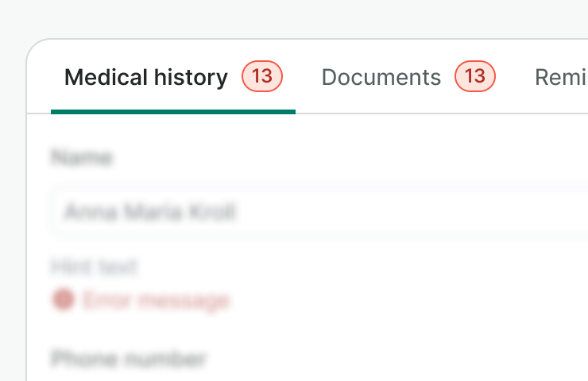Click the "Phone number" field label
This screenshot has width=588, height=381.
click(x=129, y=359)
